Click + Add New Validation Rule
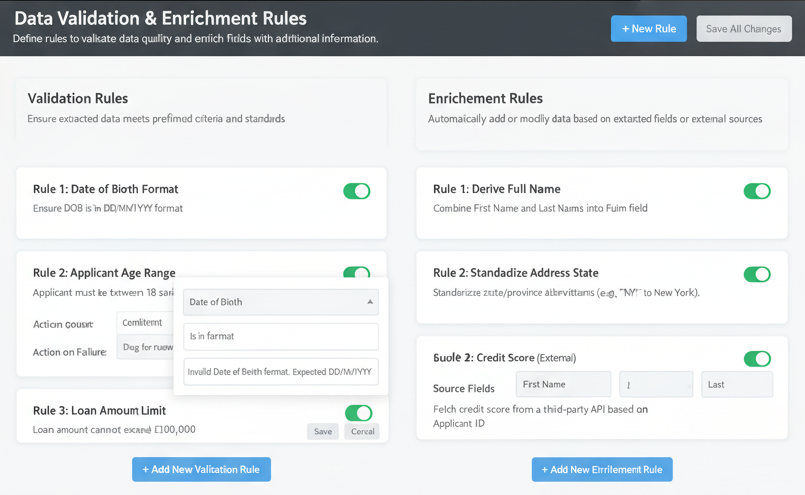 tap(201, 470)
